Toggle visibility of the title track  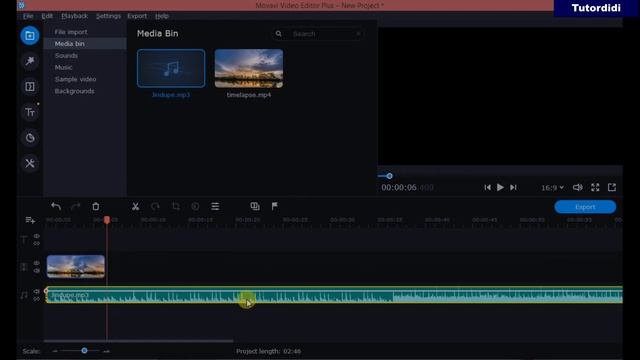37,236
